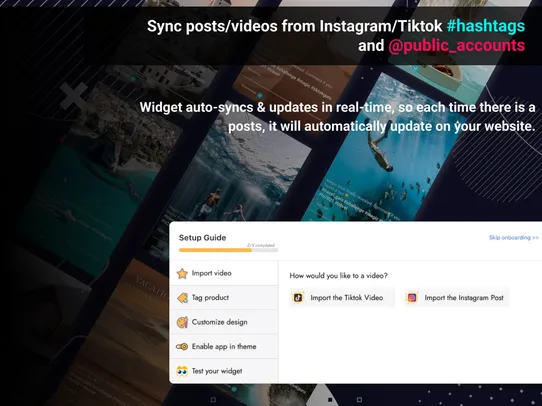Click the #hashtags highlighted text
The width and height of the screenshot is (542, 406).
coord(486,26)
